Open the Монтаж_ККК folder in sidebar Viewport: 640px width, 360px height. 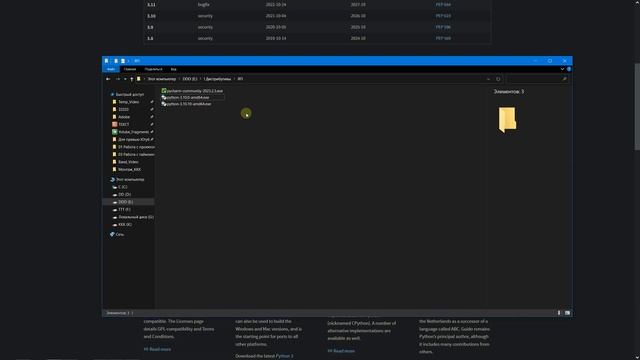click(129, 169)
